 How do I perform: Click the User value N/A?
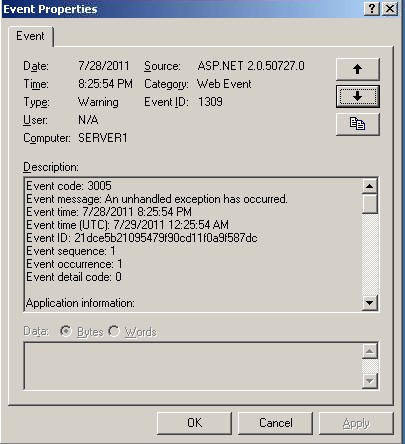88,120
